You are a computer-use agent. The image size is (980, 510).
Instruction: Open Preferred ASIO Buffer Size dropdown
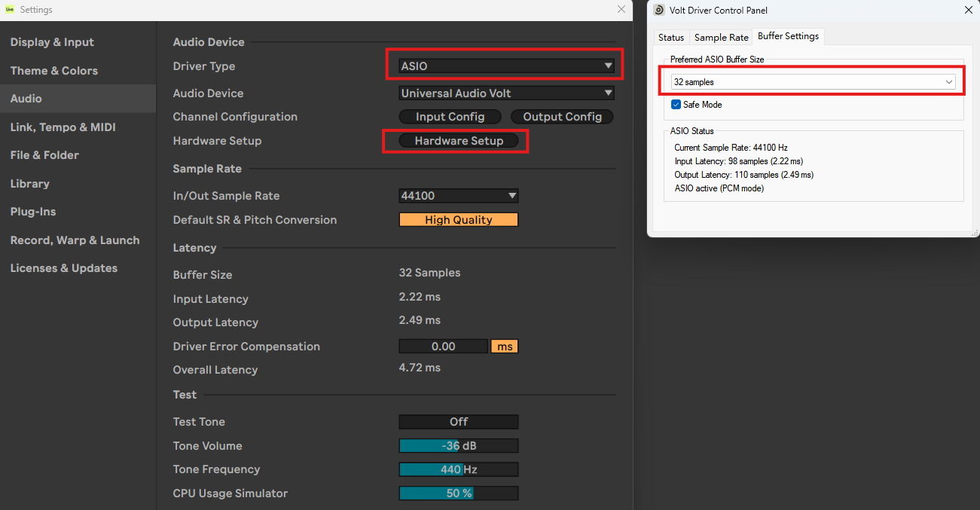(813, 82)
